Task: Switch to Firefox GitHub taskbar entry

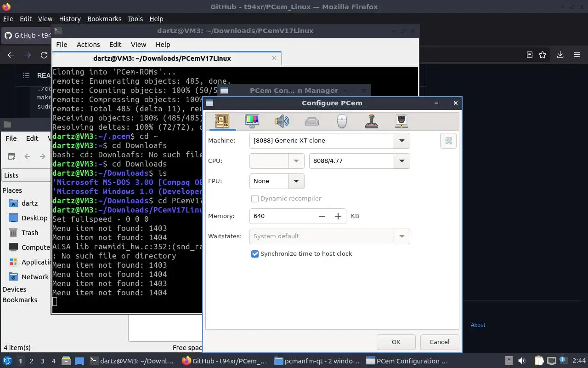Action: point(225,361)
